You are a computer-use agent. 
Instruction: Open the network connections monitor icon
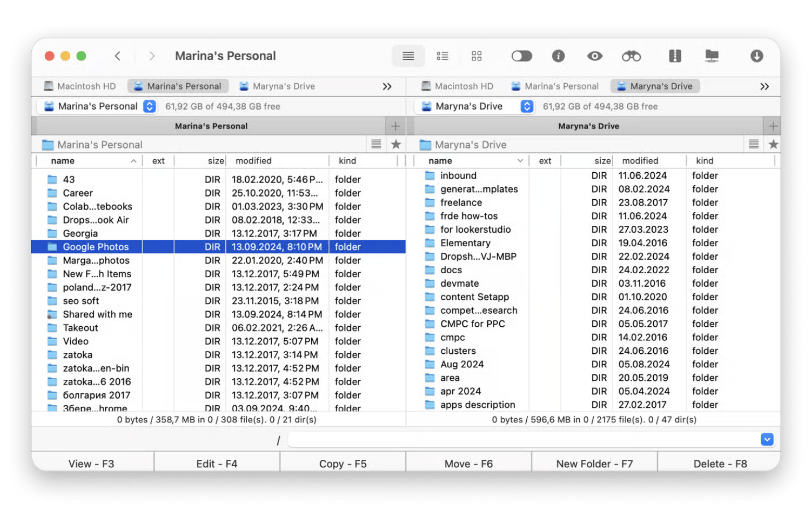712,56
